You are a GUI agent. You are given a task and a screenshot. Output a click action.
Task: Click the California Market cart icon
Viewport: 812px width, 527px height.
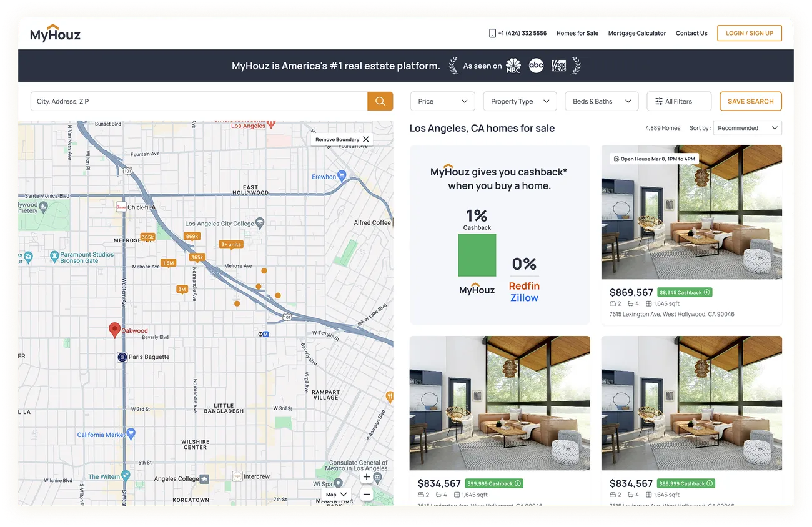click(x=131, y=433)
